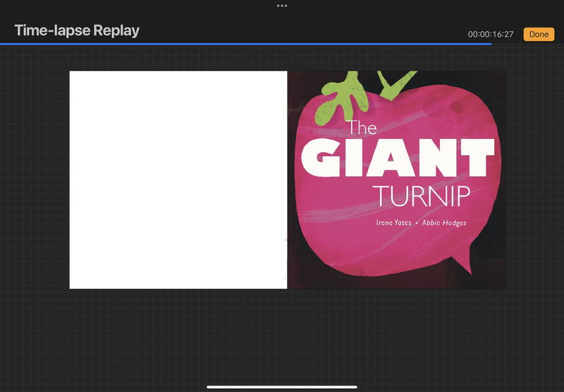Click the bullet dot between author names

417,223
